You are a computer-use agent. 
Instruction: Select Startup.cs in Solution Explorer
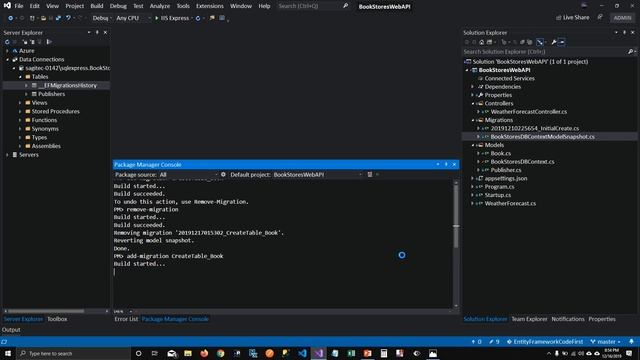pyautogui.click(x=498, y=195)
